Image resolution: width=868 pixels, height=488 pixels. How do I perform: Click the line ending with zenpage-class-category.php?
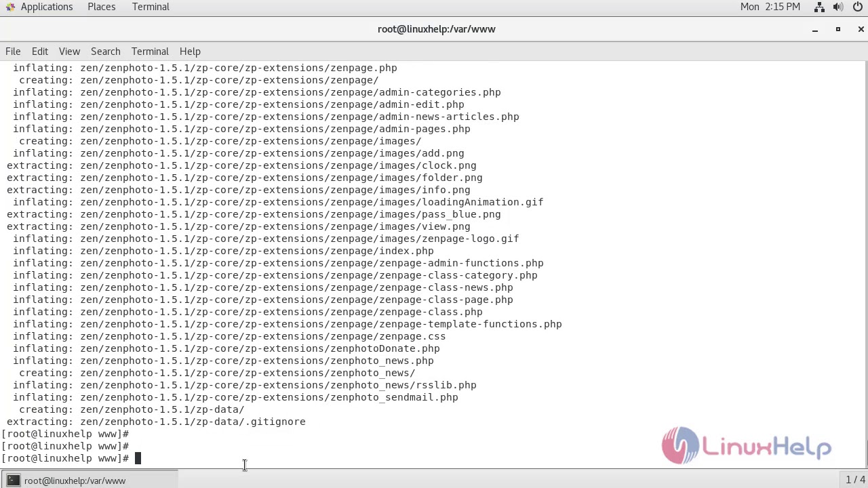coord(275,275)
